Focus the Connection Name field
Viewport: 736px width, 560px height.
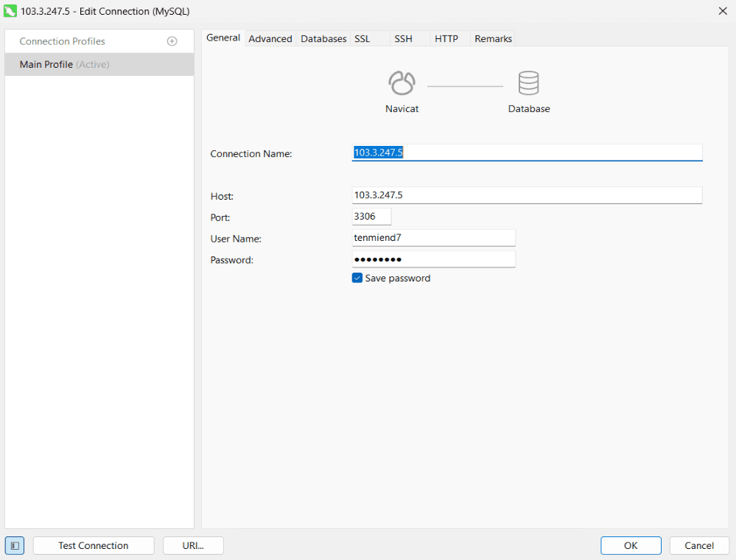pos(527,153)
